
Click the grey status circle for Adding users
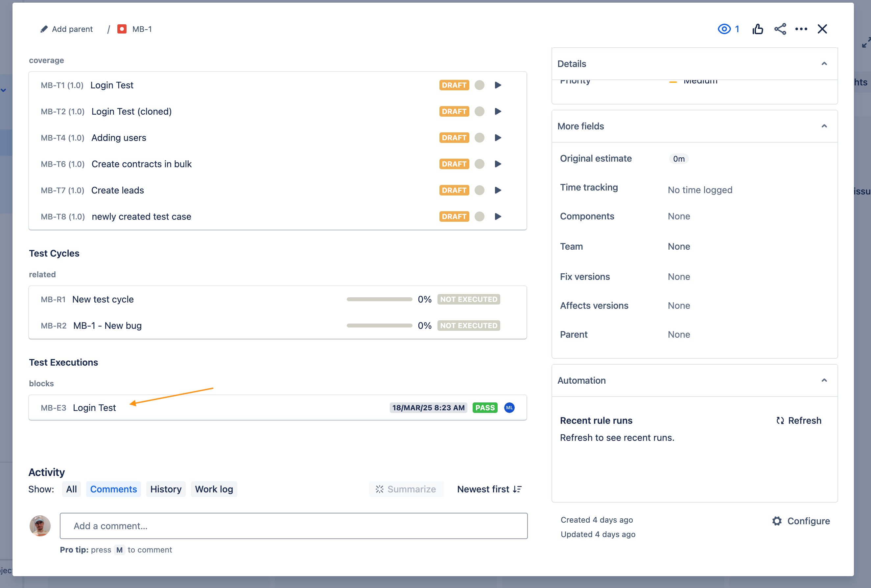479,138
